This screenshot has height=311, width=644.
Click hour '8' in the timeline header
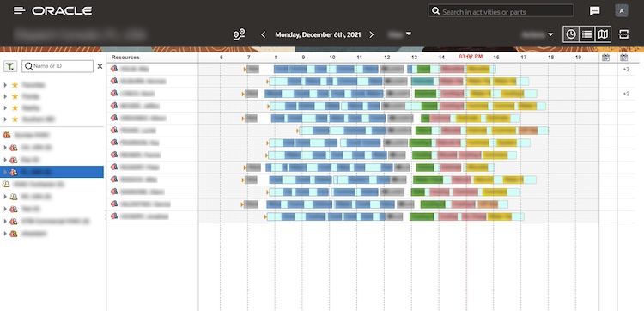(276, 58)
